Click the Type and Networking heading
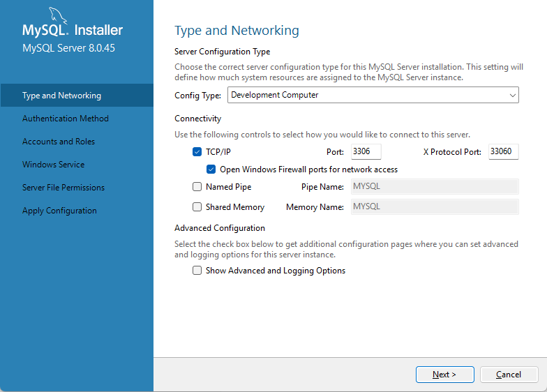 coord(237,31)
